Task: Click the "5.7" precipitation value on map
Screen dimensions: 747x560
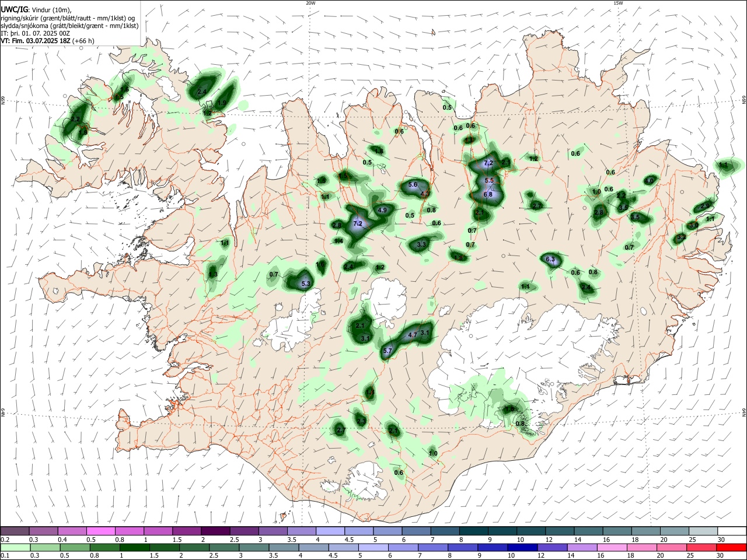Action: pos(387,351)
